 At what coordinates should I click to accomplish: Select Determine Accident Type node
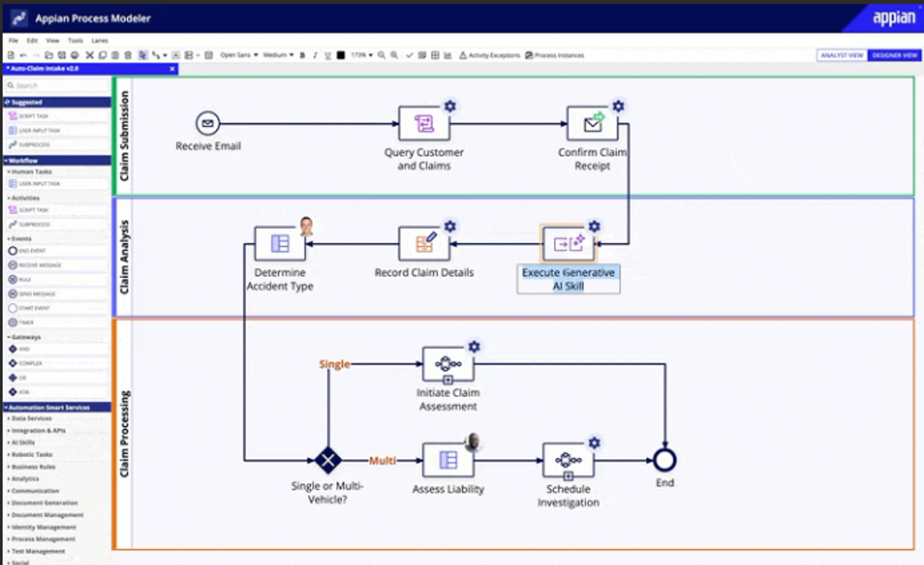[x=280, y=243]
